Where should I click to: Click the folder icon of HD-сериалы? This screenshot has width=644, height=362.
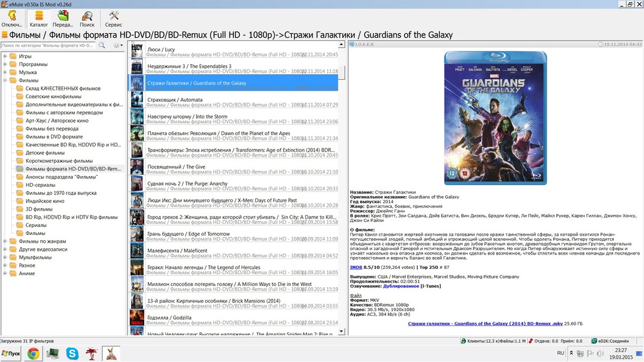(x=19, y=185)
